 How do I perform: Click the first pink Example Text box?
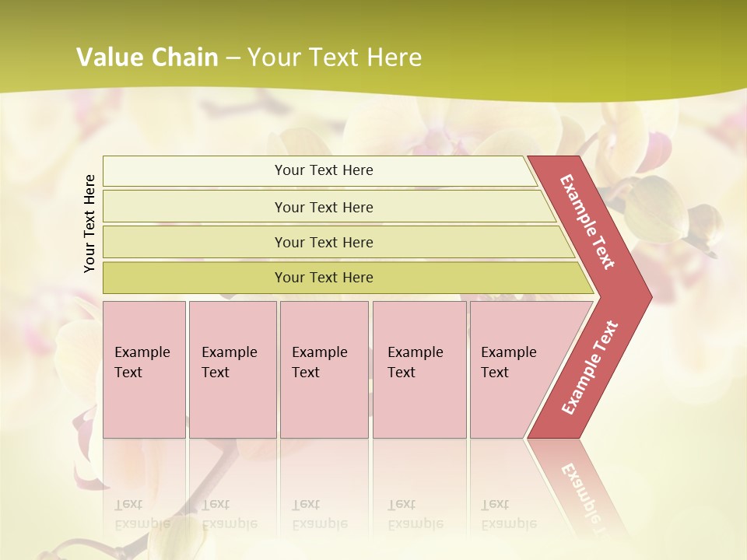pyautogui.click(x=144, y=369)
